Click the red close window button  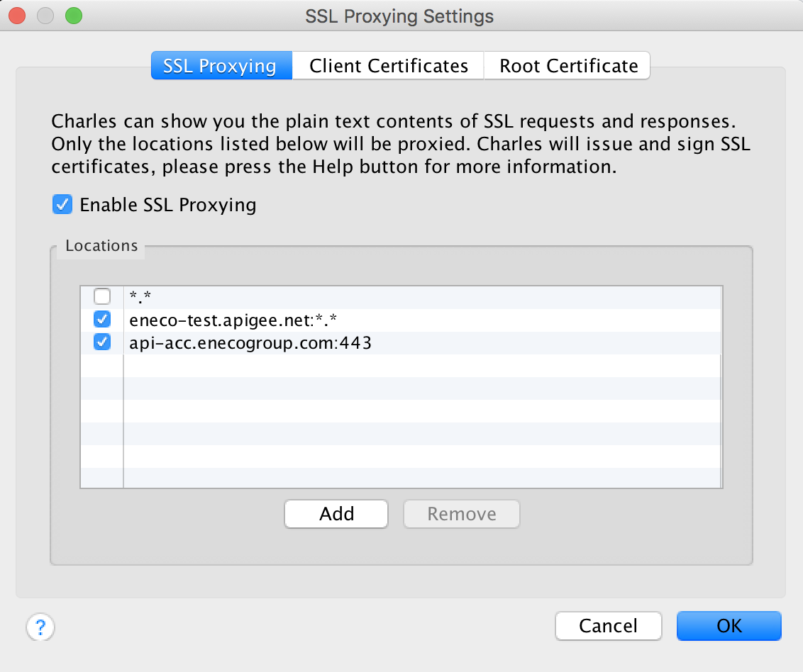tap(18, 16)
